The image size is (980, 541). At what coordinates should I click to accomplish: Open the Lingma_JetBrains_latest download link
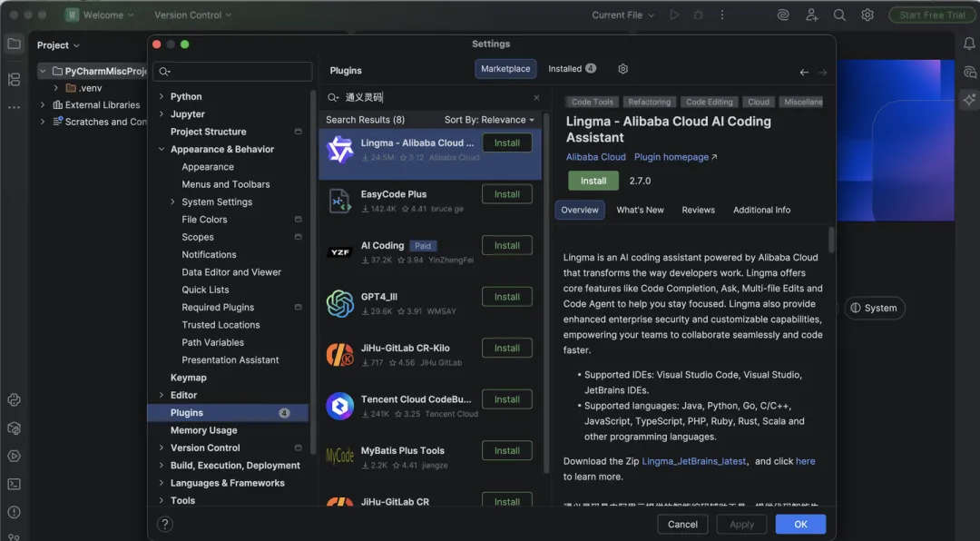pyautogui.click(x=694, y=461)
